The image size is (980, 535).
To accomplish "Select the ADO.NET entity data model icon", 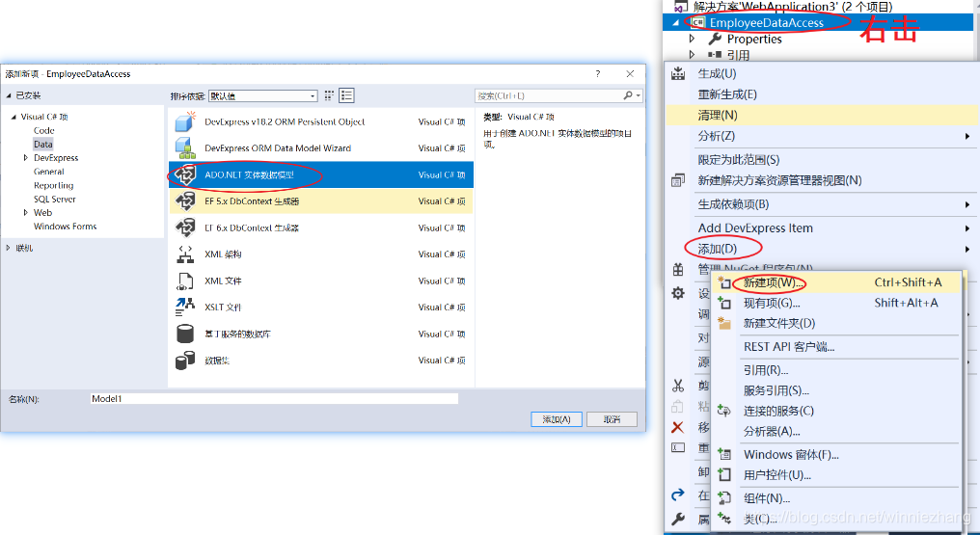I will pyautogui.click(x=185, y=174).
